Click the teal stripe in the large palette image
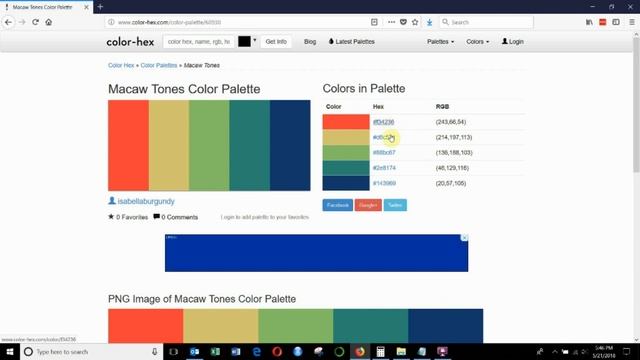 pyautogui.click(x=249, y=145)
